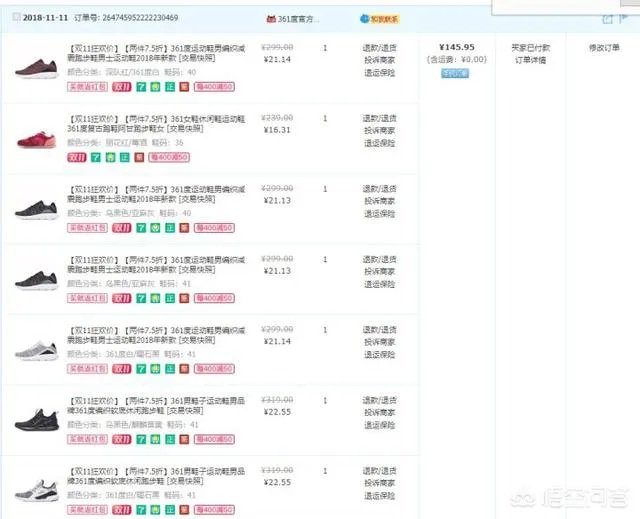Viewport: 640px width, 519px height.
Task: Click 投诉商家 for the second item
Action: [377, 130]
